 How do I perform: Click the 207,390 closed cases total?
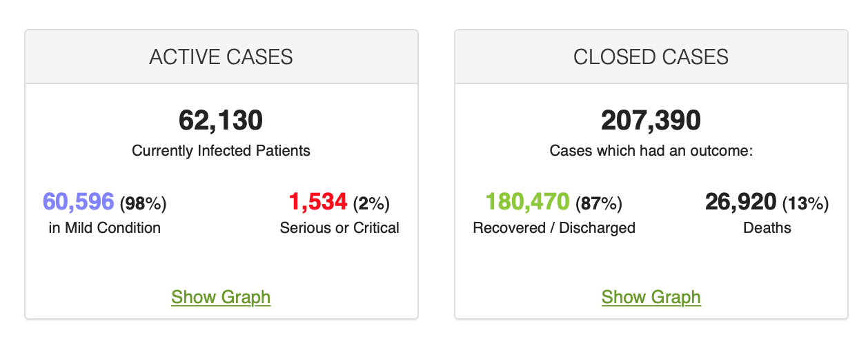pos(651,121)
